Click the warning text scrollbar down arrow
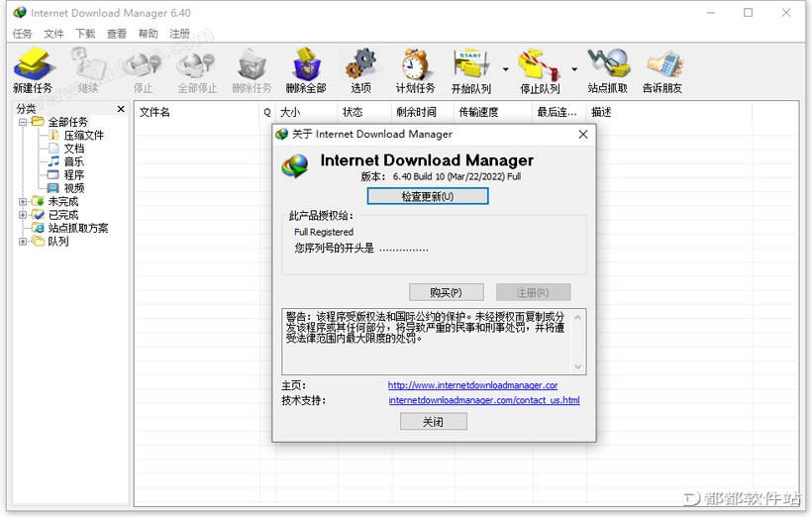The image size is (812, 517). (x=578, y=366)
